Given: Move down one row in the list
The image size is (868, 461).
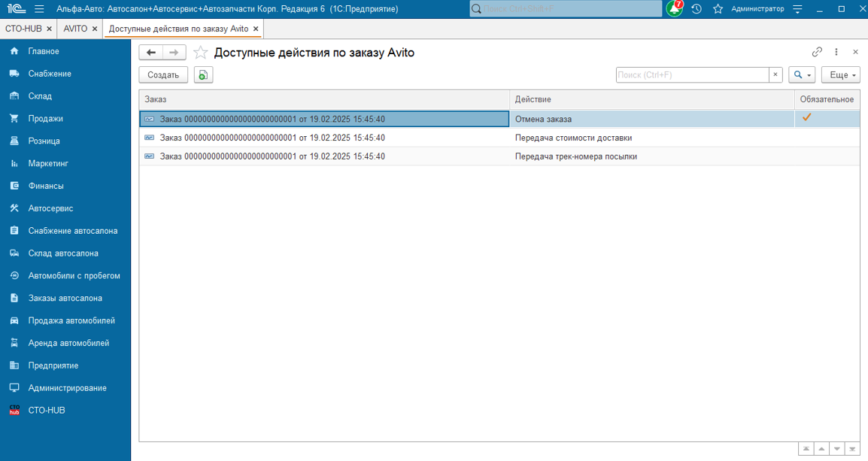Looking at the screenshot, I should [837, 449].
